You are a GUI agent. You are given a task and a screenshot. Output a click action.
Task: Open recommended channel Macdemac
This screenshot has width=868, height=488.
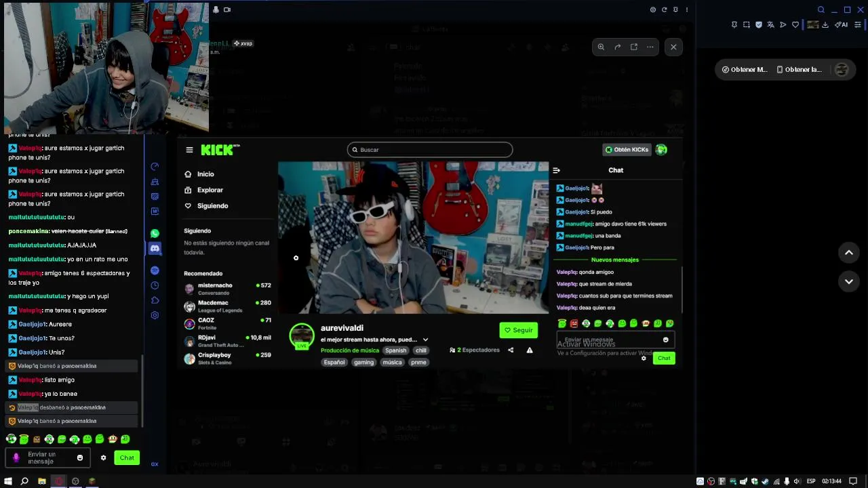coord(227,306)
